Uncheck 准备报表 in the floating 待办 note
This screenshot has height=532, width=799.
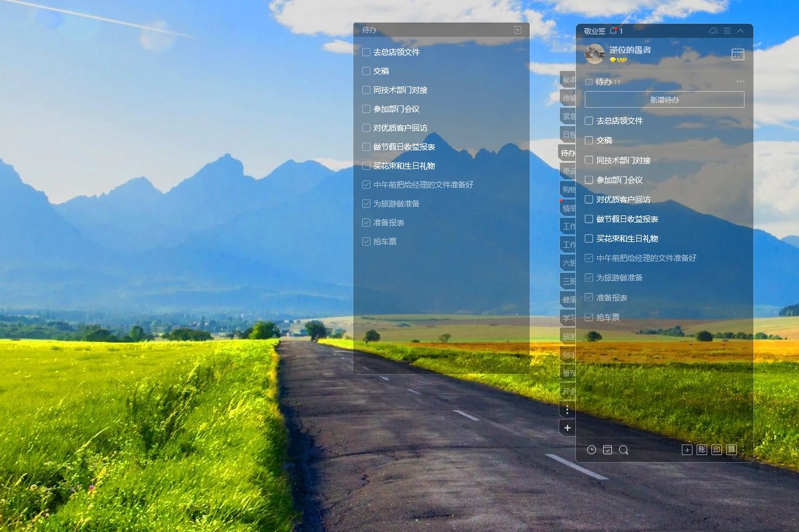tap(366, 223)
